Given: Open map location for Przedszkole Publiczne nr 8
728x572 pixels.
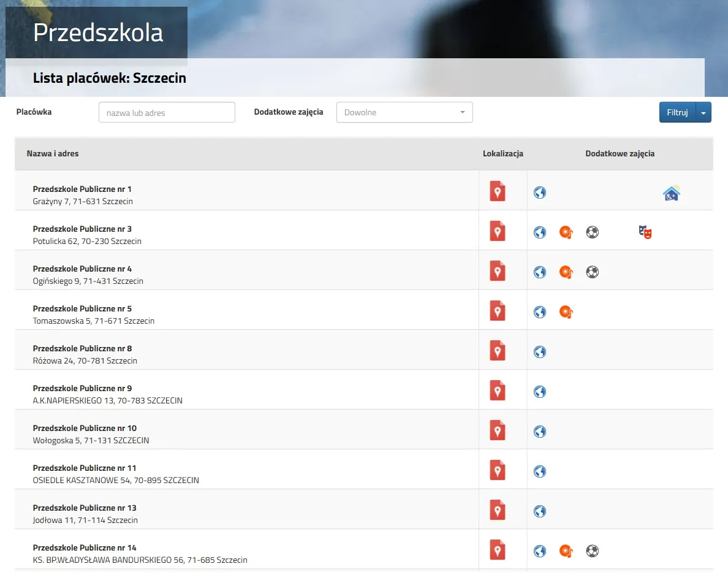Looking at the screenshot, I should pos(497,351).
